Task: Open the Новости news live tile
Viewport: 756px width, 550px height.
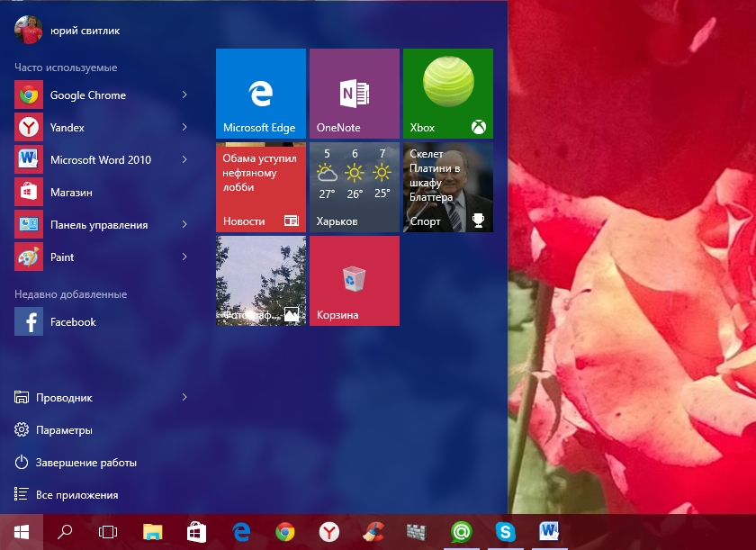Action: pyautogui.click(x=260, y=186)
